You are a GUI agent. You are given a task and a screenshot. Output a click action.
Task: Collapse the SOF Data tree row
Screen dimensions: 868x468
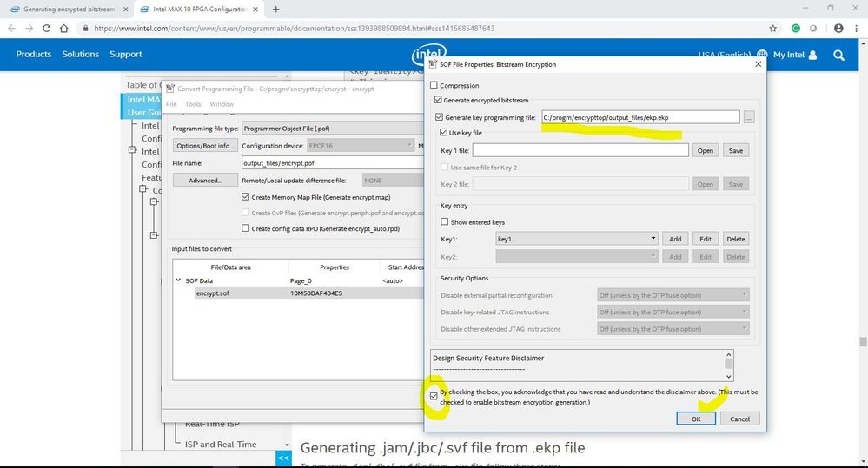pos(178,280)
